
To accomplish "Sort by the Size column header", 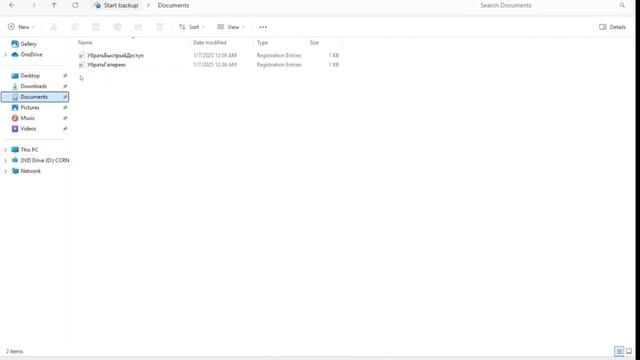I will point(324,42).
